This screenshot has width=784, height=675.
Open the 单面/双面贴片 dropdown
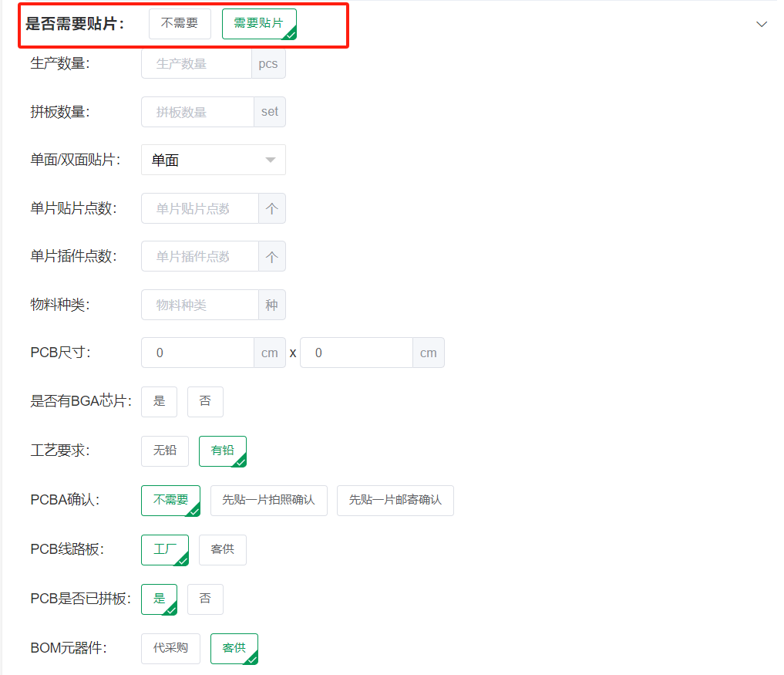(x=213, y=160)
